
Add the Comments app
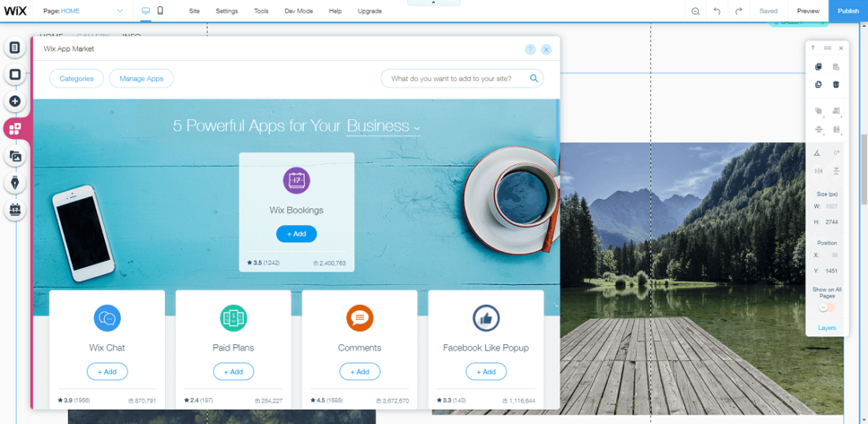[360, 371]
